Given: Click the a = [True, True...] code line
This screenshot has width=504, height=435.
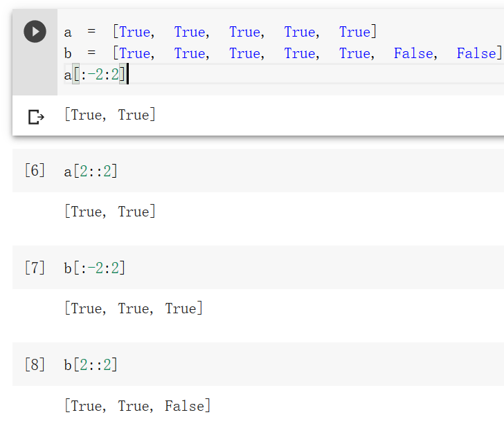Looking at the screenshot, I should click(x=220, y=32).
